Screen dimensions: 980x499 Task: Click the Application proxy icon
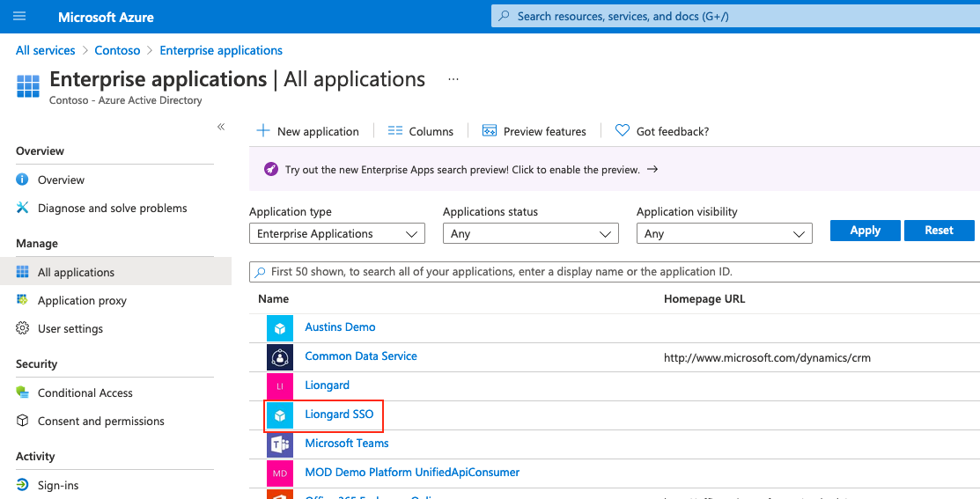(23, 300)
